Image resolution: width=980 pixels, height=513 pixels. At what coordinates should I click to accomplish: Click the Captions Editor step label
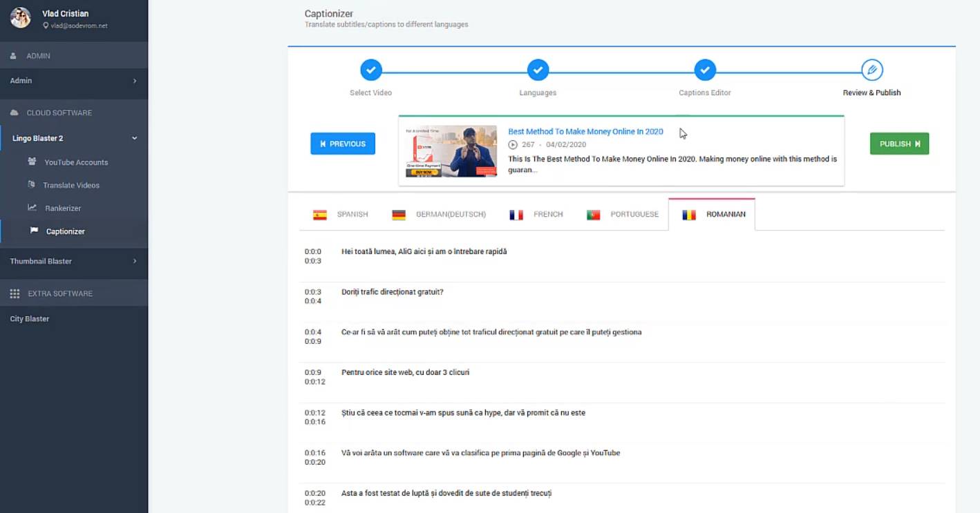(x=704, y=93)
